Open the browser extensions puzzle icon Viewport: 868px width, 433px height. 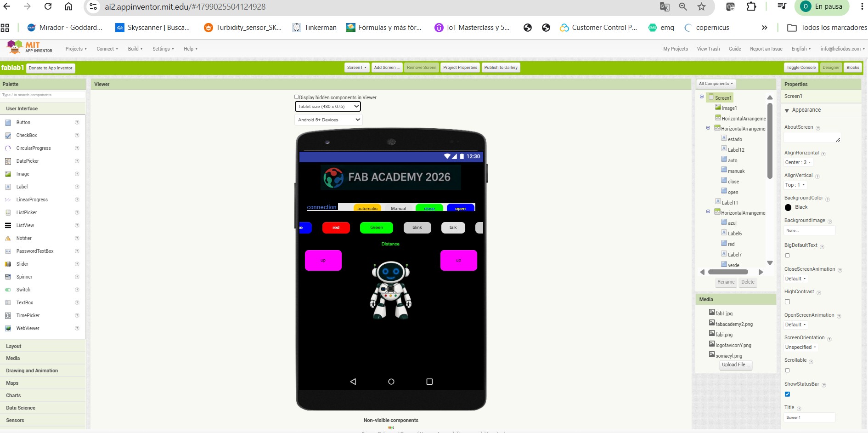[x=751, y=6]
